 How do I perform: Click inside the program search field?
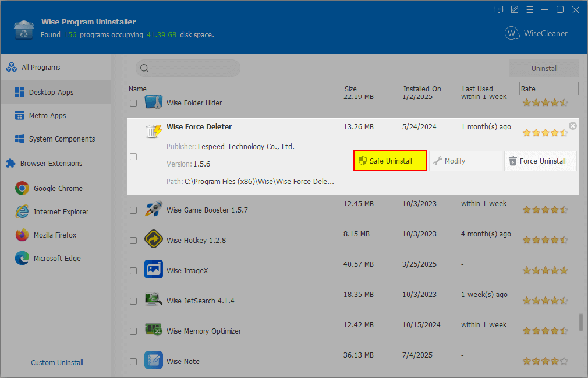188,68
